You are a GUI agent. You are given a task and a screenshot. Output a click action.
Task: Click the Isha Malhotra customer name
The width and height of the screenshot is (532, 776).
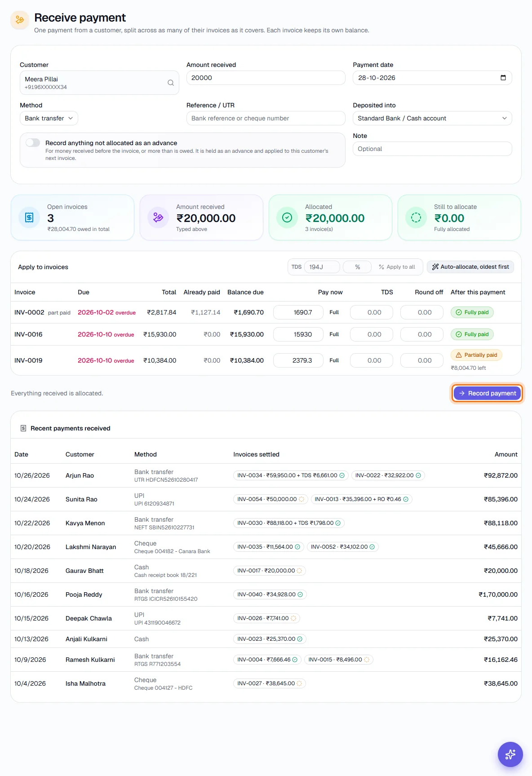click(85, 683)
